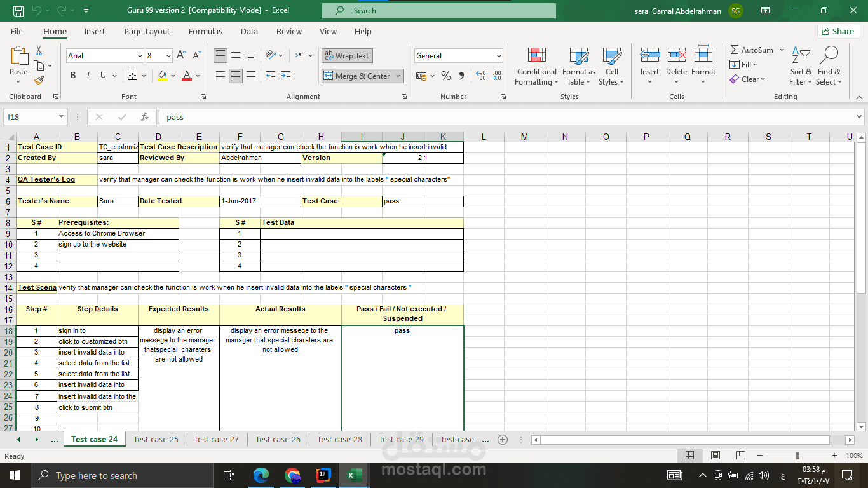Open Sort & Filter options
The height and width of the screenshot is (488, 868).
801,66
